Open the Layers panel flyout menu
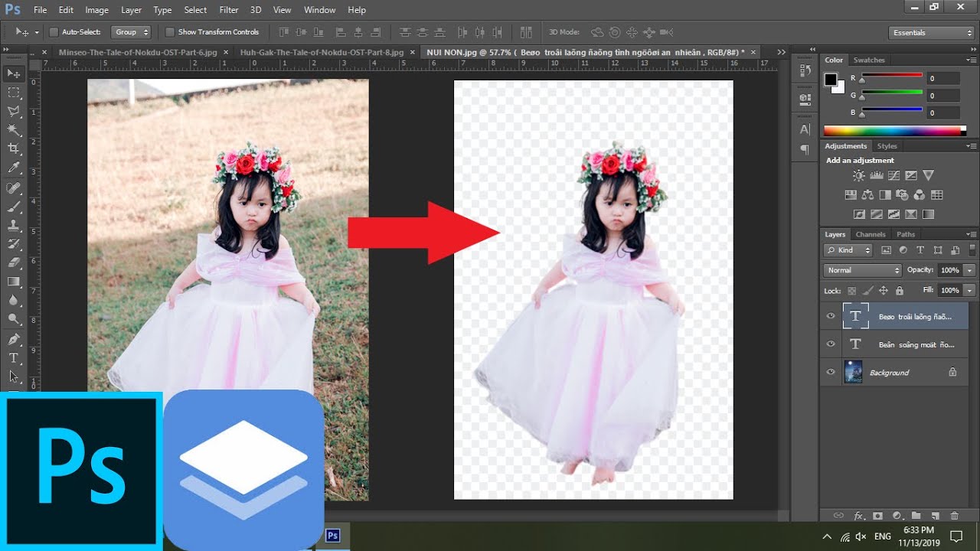This screenshot has height=551, width=980. (x=971, y=234)
